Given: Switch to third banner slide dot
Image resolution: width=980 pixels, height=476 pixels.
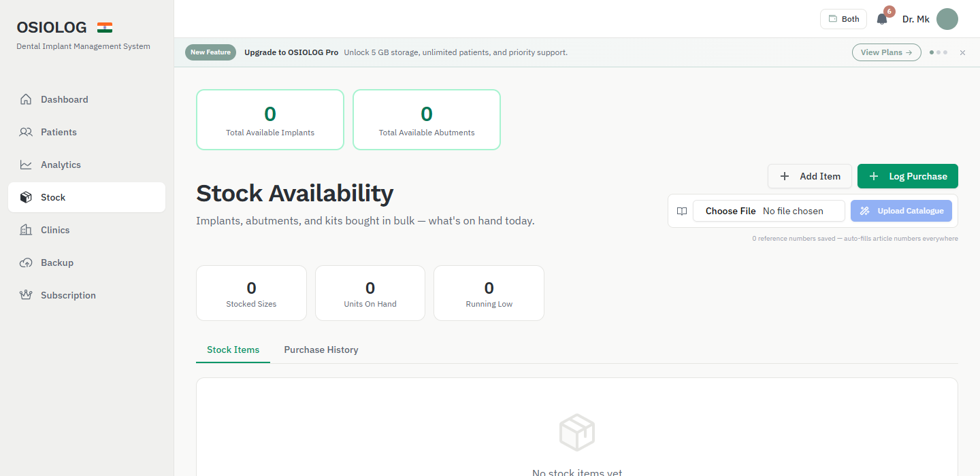Looking at the screenshot, I should coord(945,52).
